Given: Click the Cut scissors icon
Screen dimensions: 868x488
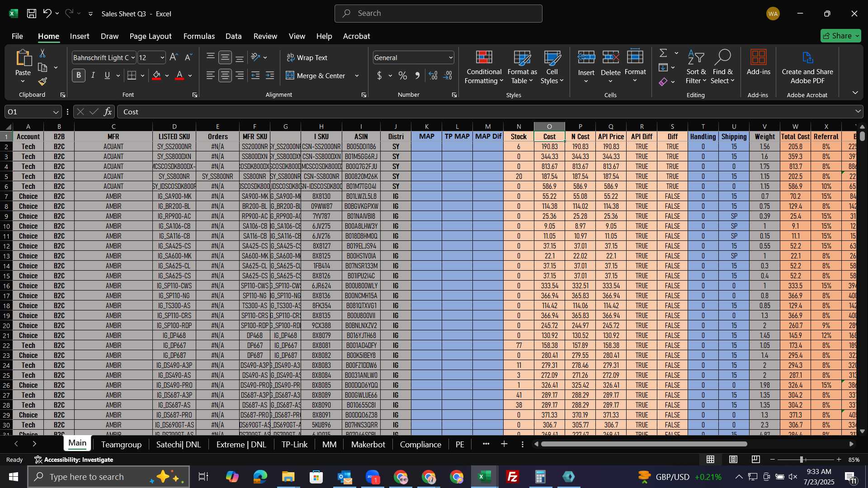Looking at the screenshot, I should (42, 53).
